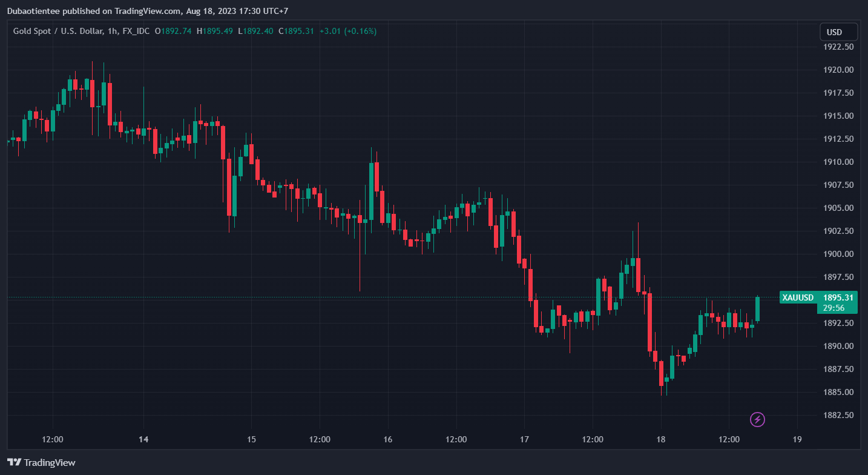The height and width of the screenshot is (475, 868).
Task: Click the +3.01 (+0.16%) change value
Action: click(347, 31)
